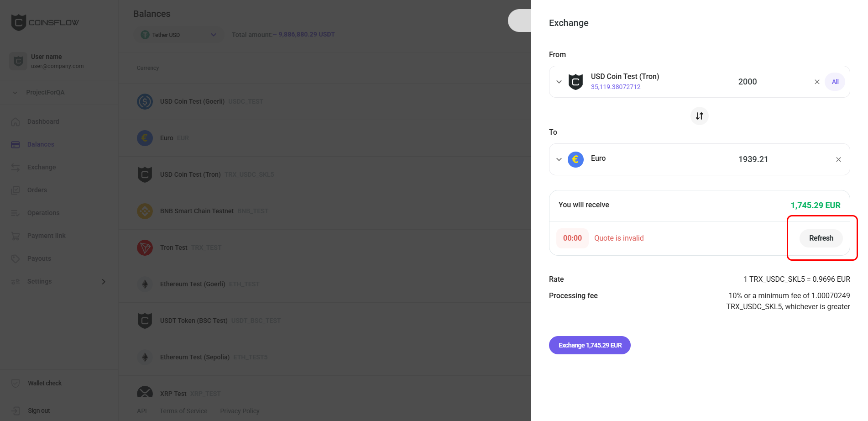Select All available balance button

click(x=835, y=82)
